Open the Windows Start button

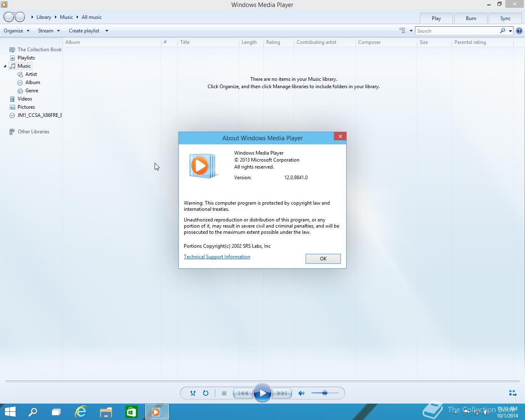10,412
